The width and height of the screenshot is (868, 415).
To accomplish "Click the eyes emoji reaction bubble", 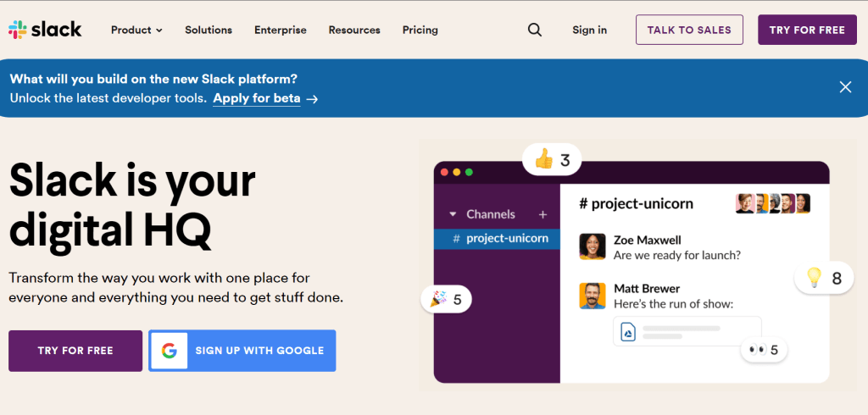I will pyautogui.click(x=764, y=350).
